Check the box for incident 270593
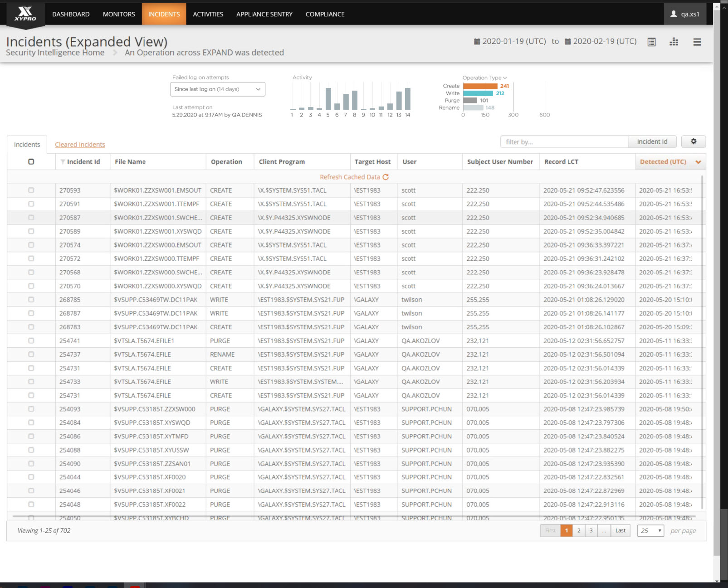Screen dimensions: 728x588 pyautogui.click(x=31, y=190)
